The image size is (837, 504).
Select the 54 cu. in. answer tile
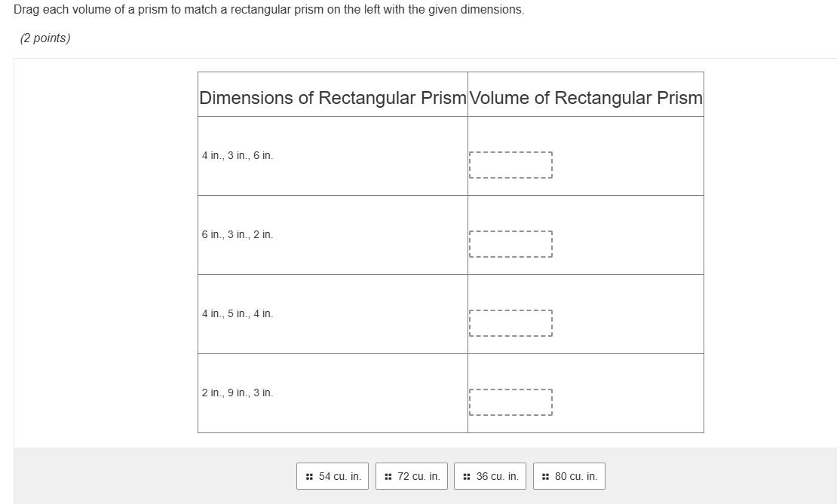click(332, 475)
